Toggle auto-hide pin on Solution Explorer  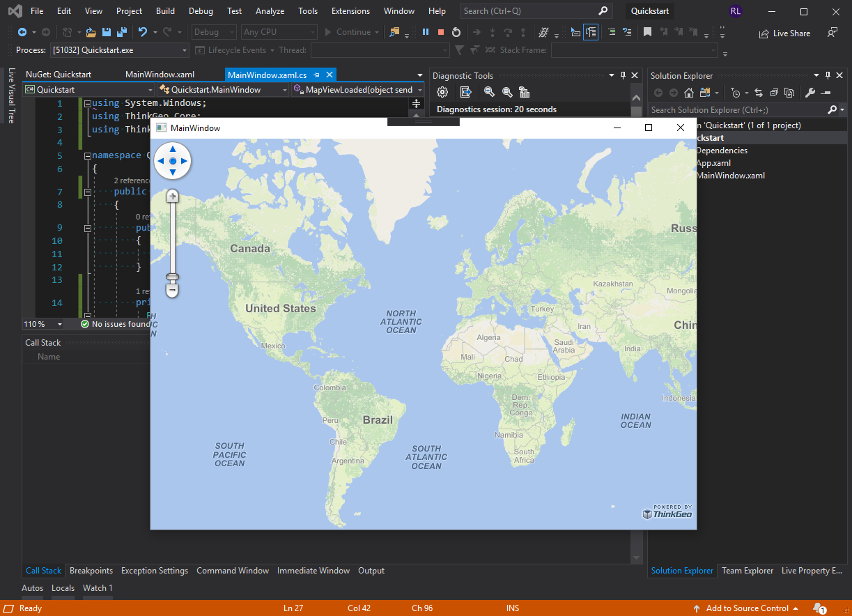click(828, 75)
